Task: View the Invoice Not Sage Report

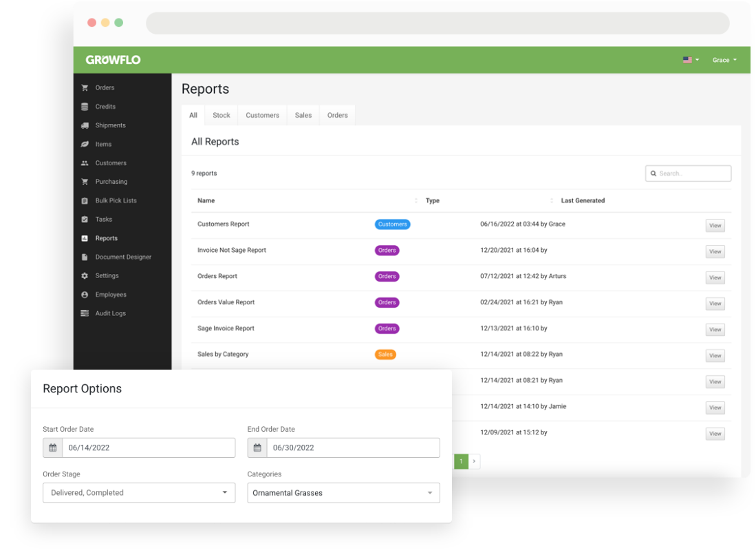Action: pyautogui.click(x=715, y=252)
